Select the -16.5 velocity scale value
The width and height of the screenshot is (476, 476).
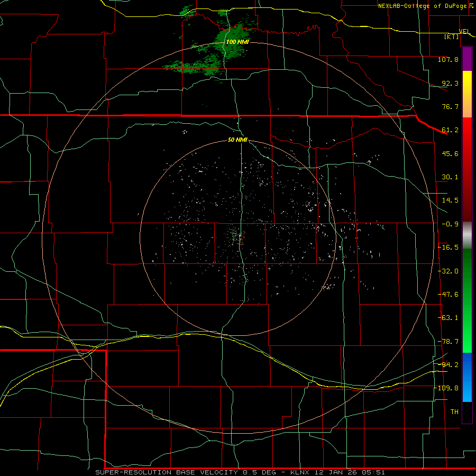[448, 248]
